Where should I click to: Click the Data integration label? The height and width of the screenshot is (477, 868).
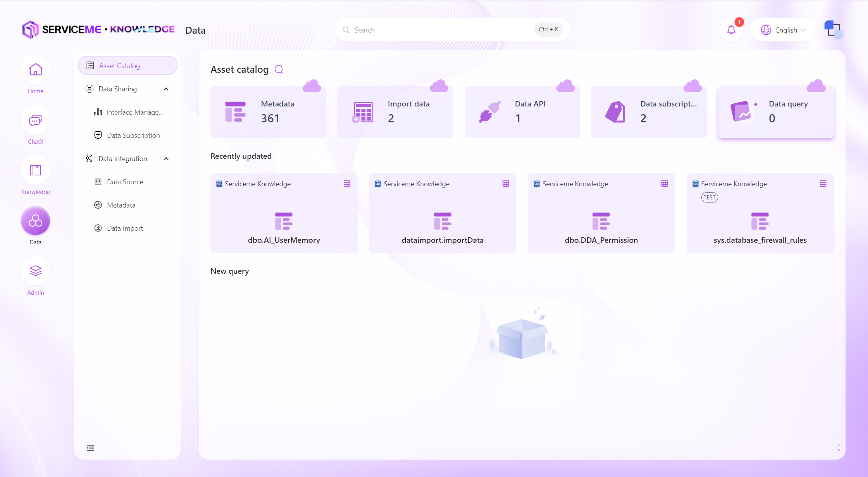tap(123, 159)
